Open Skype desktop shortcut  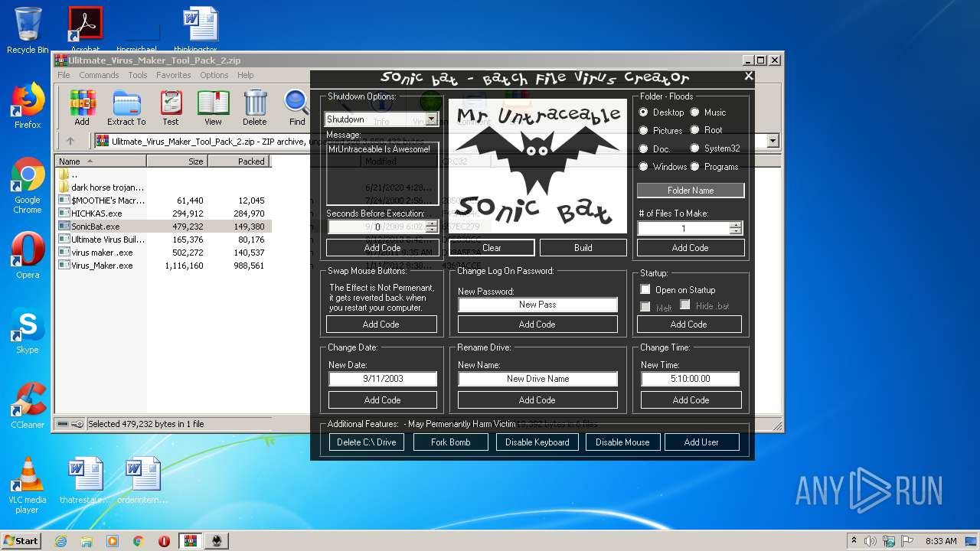(28, 331)
